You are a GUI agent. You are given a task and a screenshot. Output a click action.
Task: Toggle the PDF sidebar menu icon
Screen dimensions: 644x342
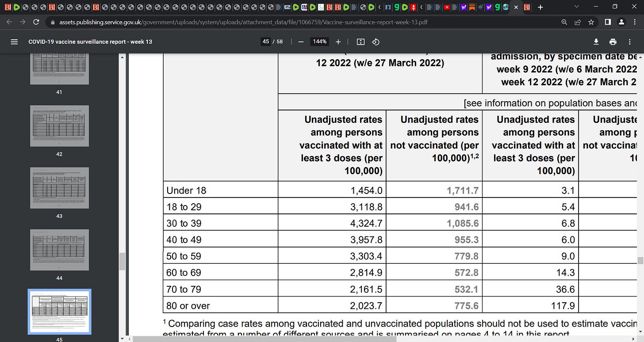click(x=14, y=42)
